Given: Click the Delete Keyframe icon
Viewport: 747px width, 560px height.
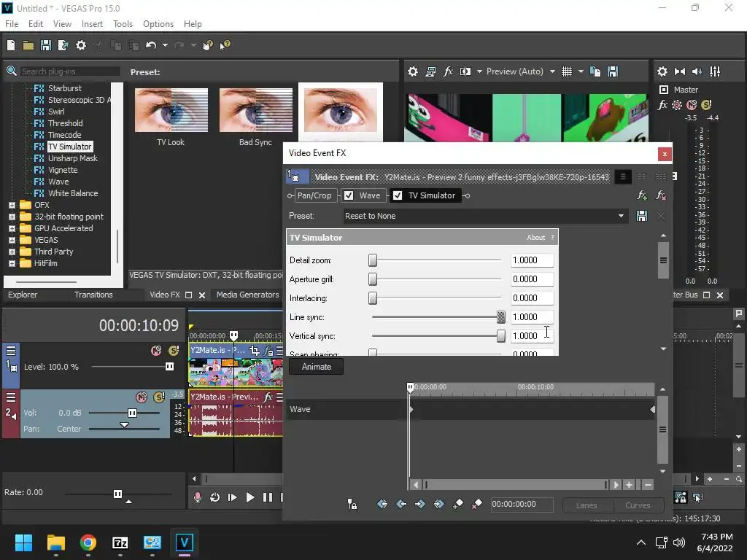Looking at the screenshot, I should (x=476, y=504).
